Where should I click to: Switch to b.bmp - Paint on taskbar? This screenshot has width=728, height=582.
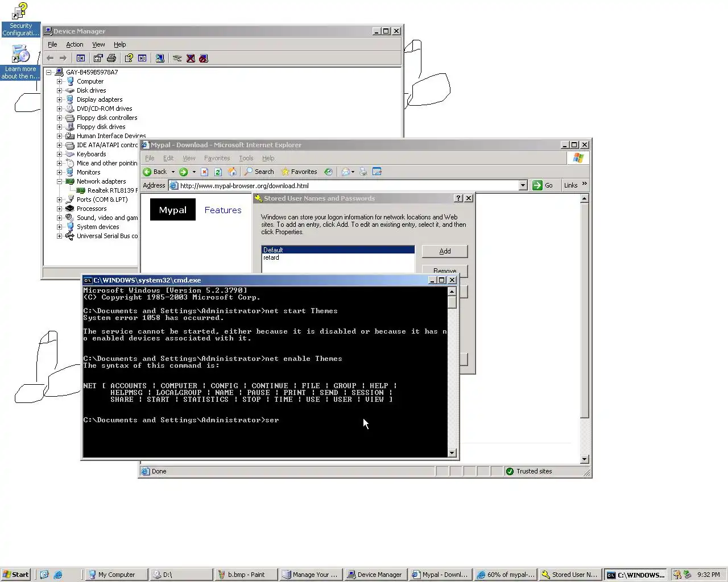[246, 575]
